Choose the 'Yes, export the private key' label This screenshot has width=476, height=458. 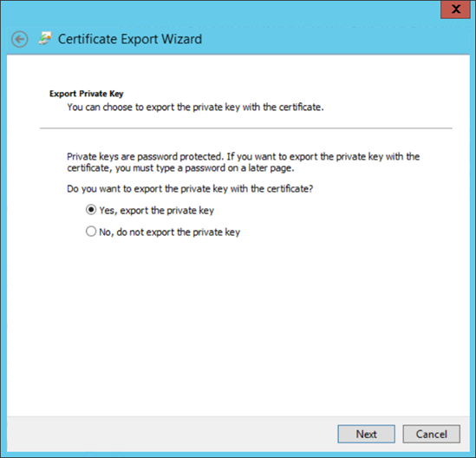tap(157, 210)
